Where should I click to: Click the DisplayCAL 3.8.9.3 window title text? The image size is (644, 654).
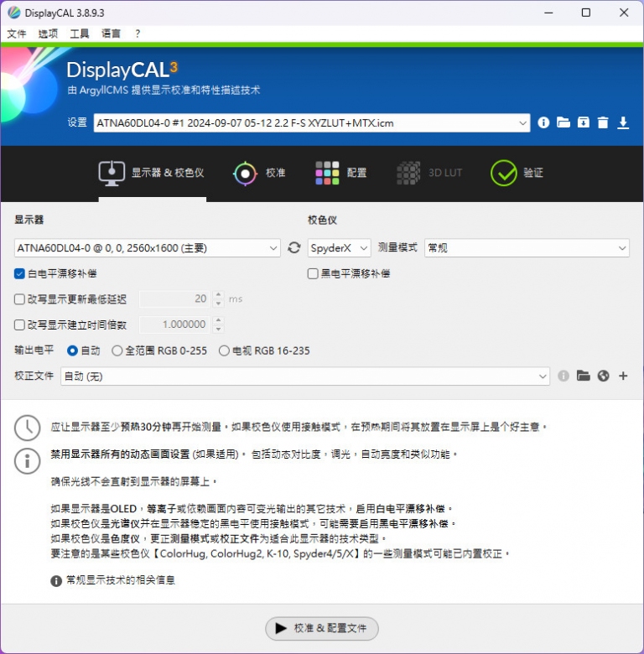pyautogui.click(x=65, y=13)
